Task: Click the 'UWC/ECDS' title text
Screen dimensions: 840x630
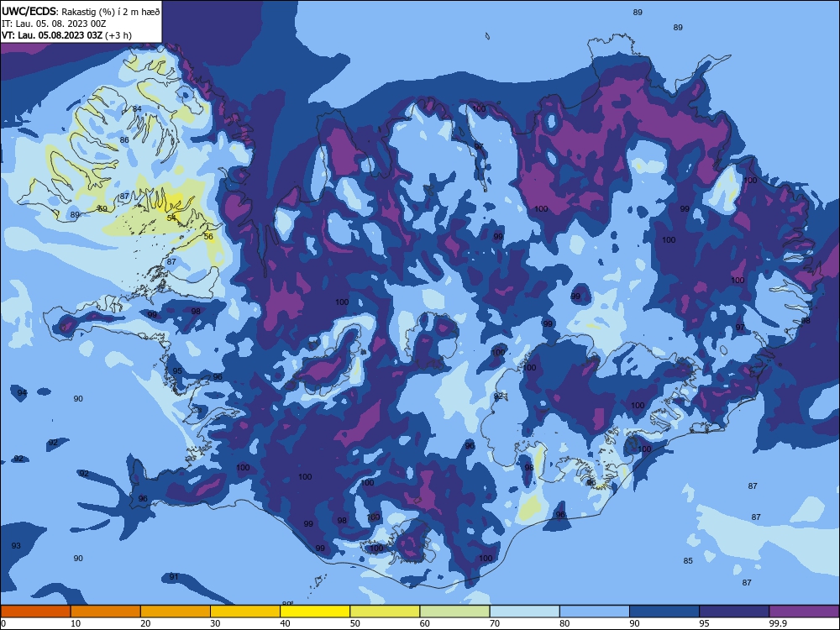Action: [x=29, y=11]
